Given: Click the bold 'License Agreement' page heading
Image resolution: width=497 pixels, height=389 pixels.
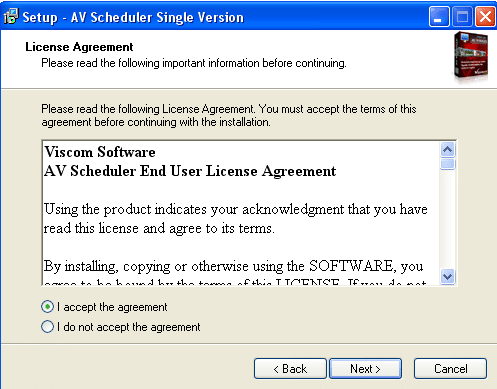Looking at the screenshot, I should [79, 47].
